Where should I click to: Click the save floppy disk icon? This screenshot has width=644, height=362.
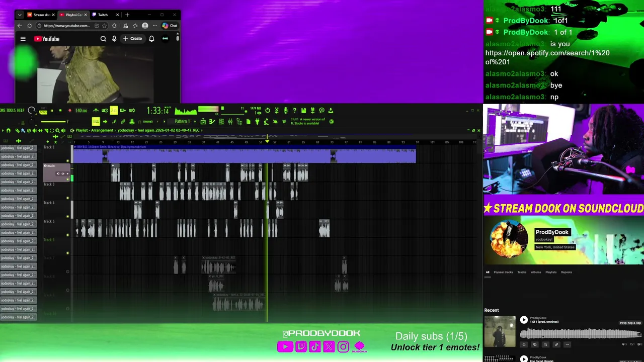304,110
